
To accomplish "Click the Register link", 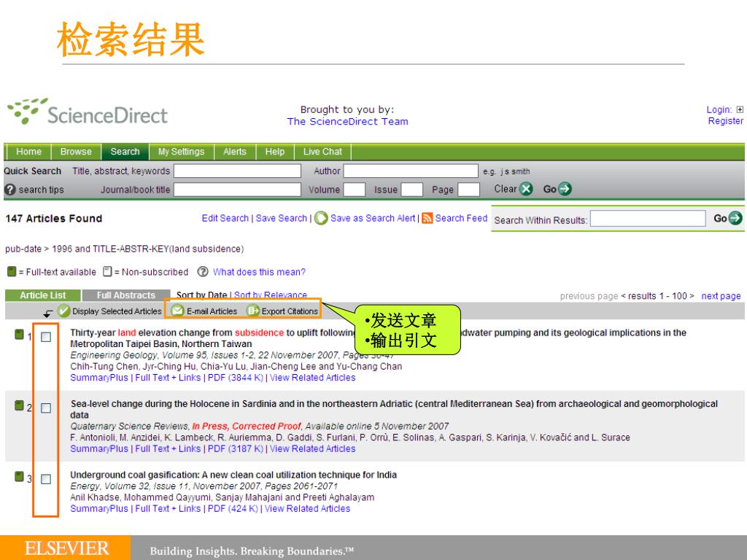I will tap(725, 121).
